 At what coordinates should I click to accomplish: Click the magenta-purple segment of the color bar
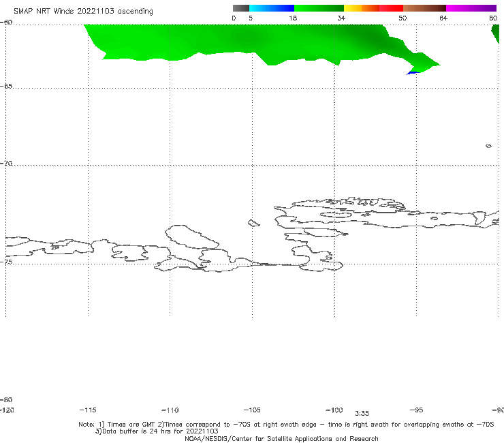coord(471,8)
